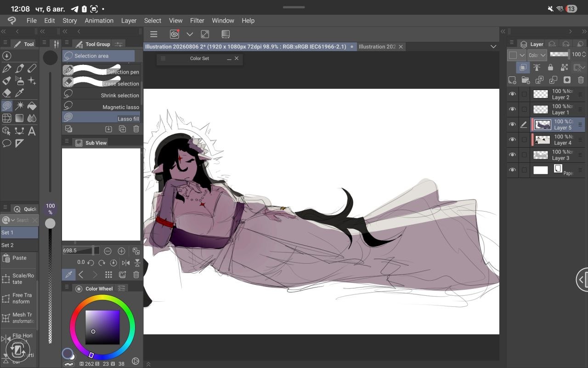Image resolution: width=588 pixels, height=368 pixels.
Task: Open the palette color dropdown in Layer panel
Action: [x=517, y=55]
